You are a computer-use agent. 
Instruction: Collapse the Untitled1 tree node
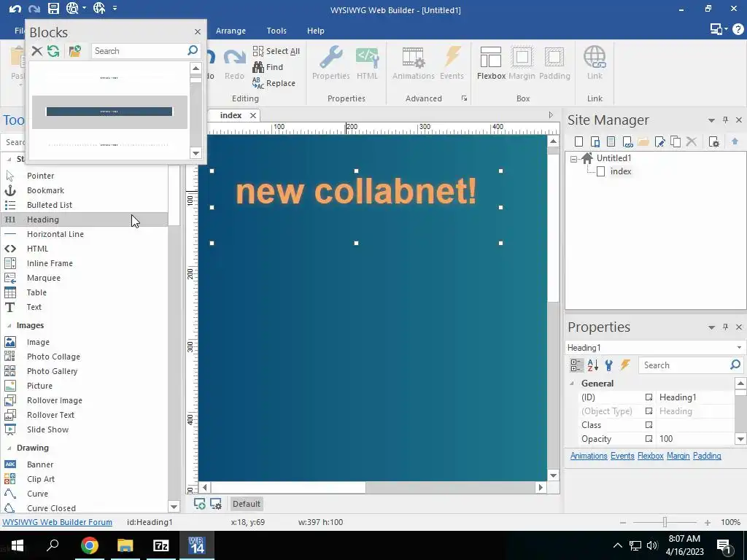[573, 159]
